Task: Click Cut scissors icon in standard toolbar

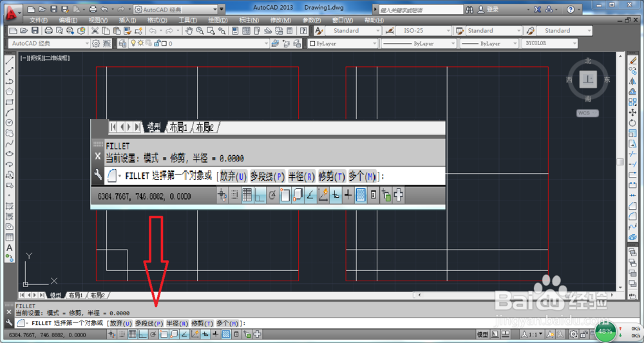Action: pos(95,30)
